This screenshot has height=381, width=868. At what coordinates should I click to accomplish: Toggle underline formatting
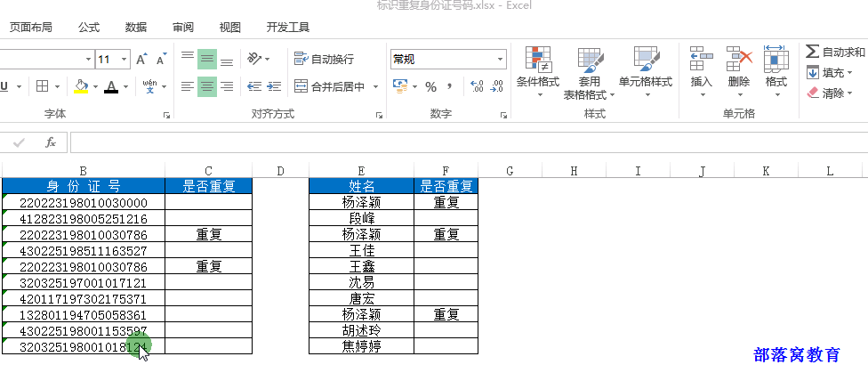pos(4,87)
